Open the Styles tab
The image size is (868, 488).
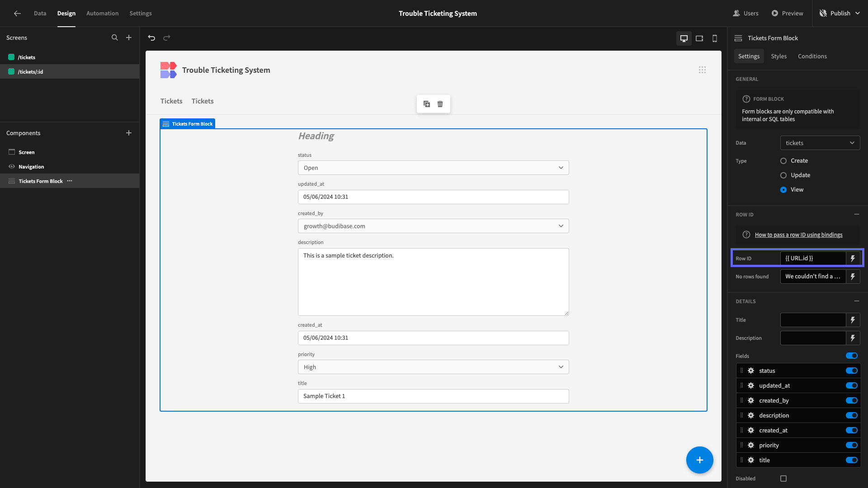tap(779, 56)
